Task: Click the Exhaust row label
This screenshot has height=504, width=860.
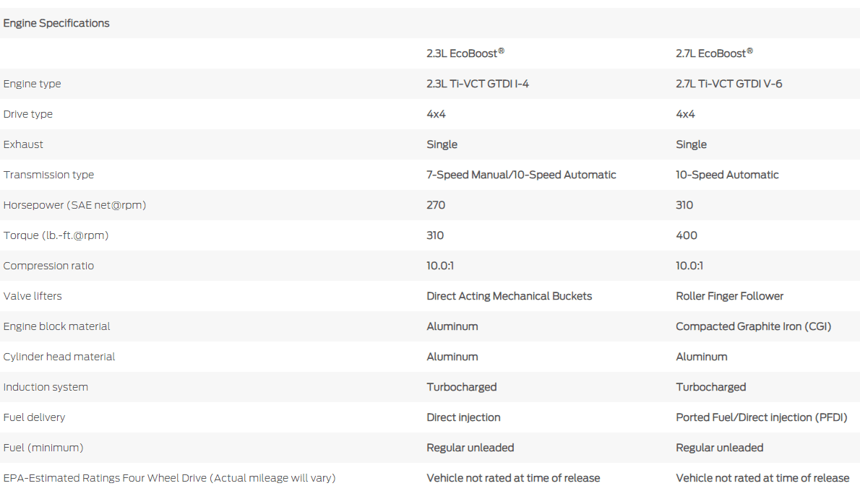Action: tap(23, 144)
